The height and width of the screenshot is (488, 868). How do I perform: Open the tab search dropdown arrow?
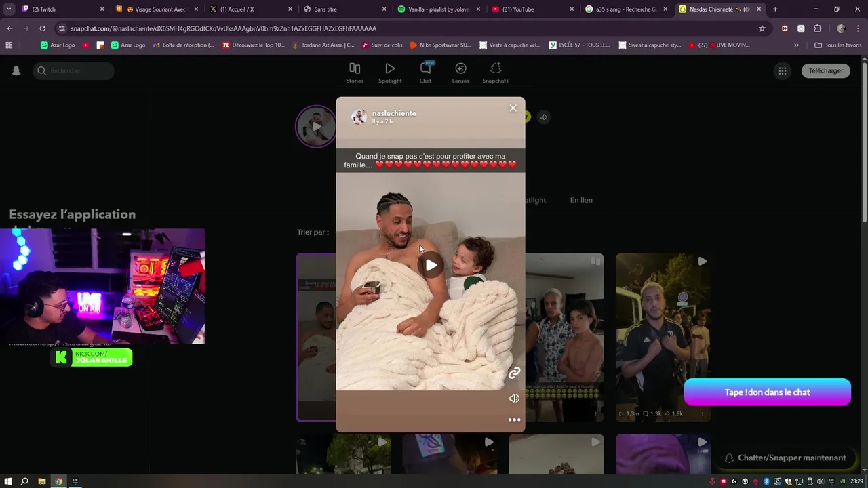9,9
